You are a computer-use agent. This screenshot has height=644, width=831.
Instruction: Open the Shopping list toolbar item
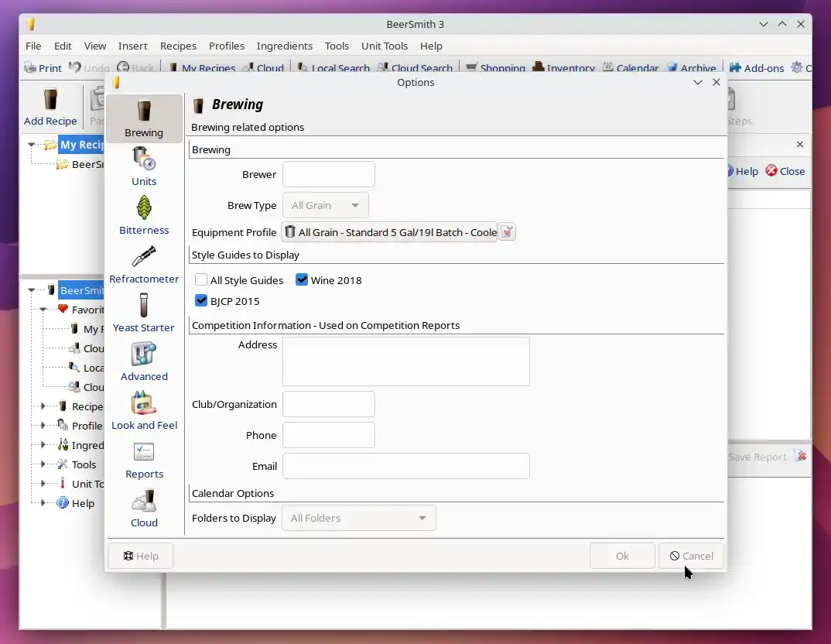pyautogui.click(x=495, y=68)
